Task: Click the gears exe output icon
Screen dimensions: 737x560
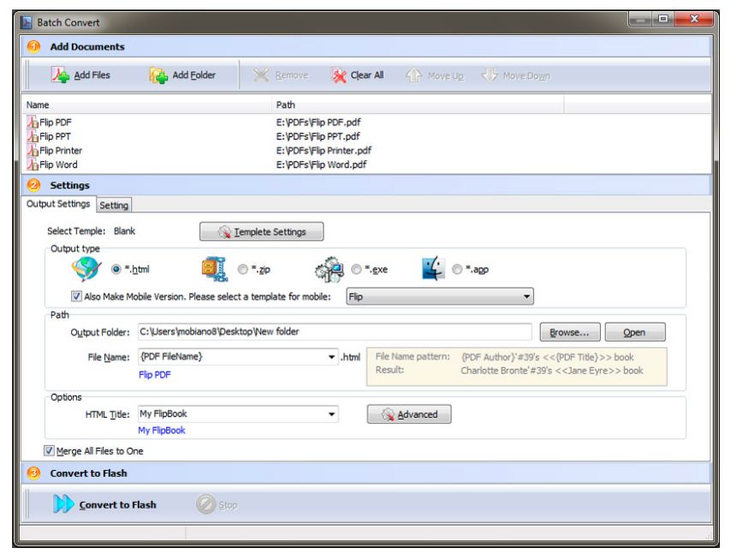Action: pyautogui.click(x=329, y=270)
